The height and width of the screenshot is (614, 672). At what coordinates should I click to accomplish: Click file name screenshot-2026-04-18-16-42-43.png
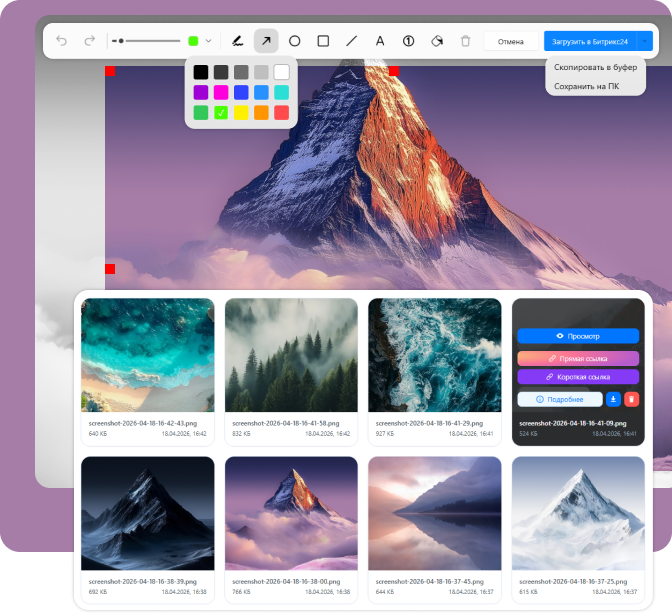click(x=143, y=423)
